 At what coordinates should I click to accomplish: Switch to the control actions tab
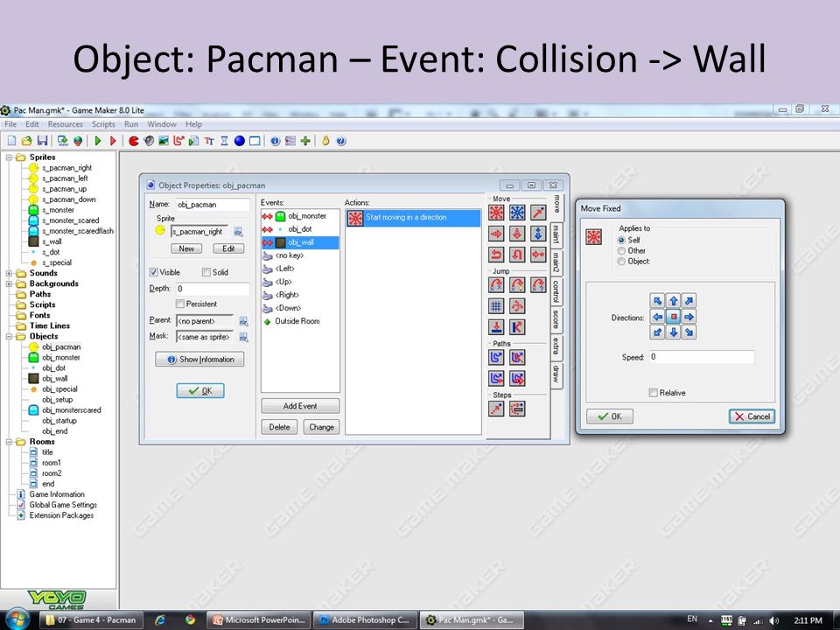click(x=556, y=290)
